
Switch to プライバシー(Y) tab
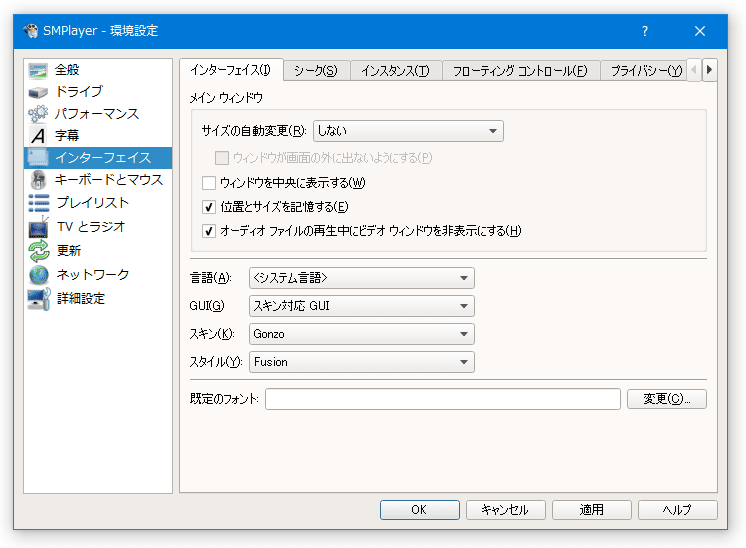[644, 71]
